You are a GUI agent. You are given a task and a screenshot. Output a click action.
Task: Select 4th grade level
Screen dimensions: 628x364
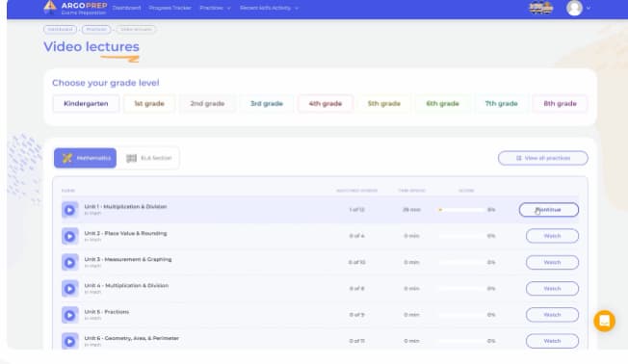(326, 104)
